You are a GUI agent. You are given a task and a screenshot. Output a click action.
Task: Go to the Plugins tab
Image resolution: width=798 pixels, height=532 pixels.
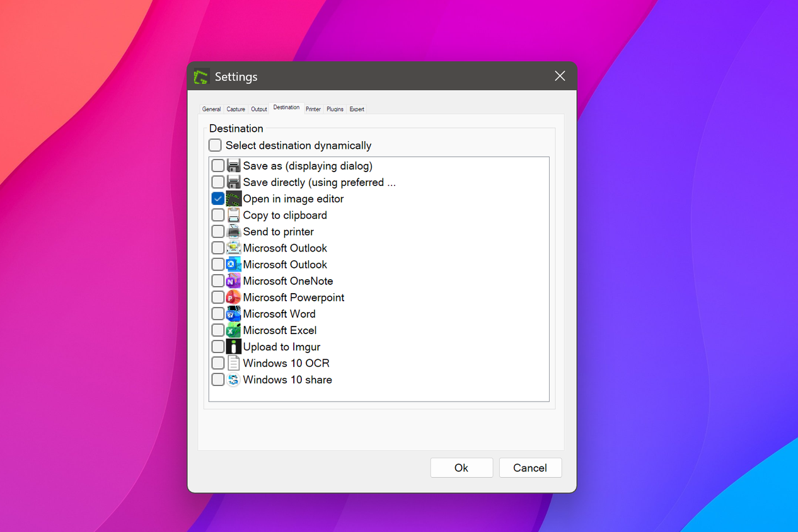pos(335,109)
